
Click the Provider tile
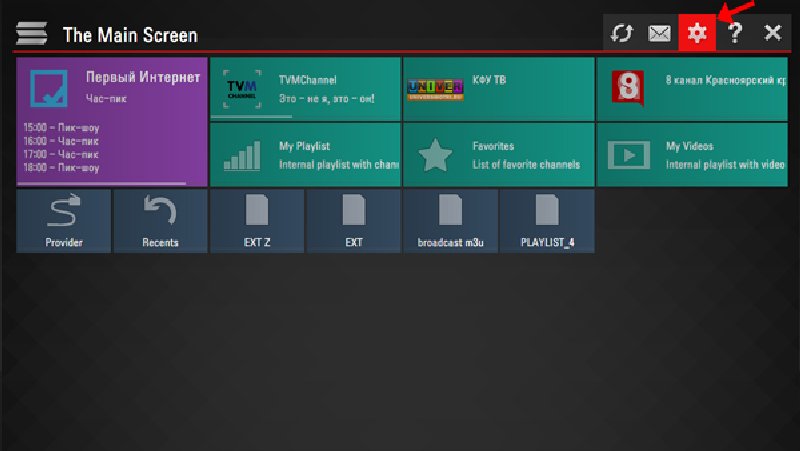(x=64, y=221)
